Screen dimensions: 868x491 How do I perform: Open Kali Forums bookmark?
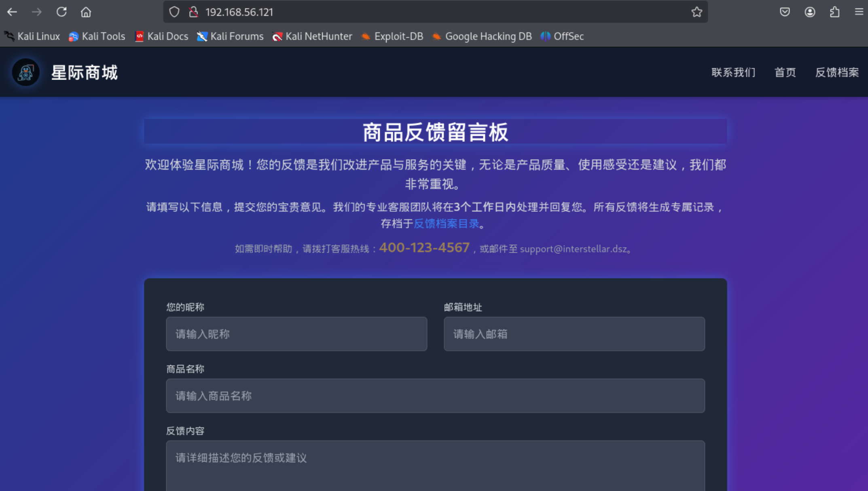click(230, 36)
